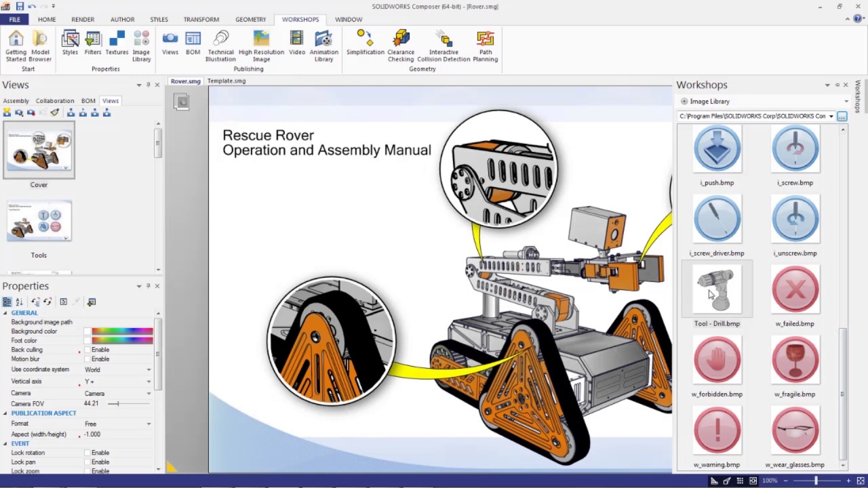Open the Technical Illustration workshop

pos(221,46)
